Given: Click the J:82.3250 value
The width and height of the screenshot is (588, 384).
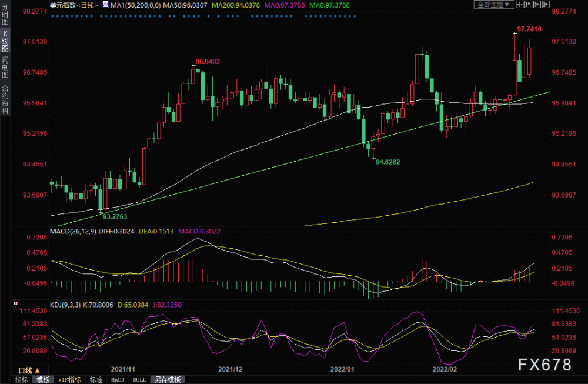Looking at the screenshot, I should pos(167,305).
